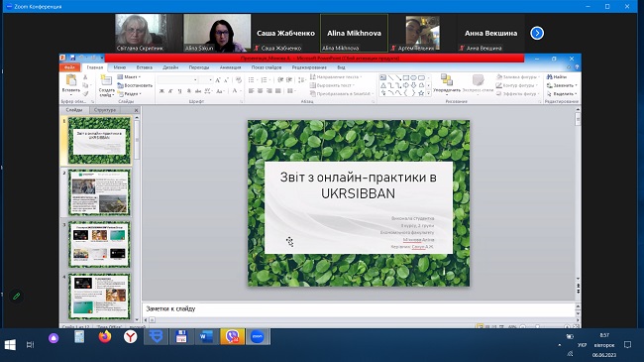
Task: Click the Shape outline (Контур фигуры) button
Action: click(516, 85)
